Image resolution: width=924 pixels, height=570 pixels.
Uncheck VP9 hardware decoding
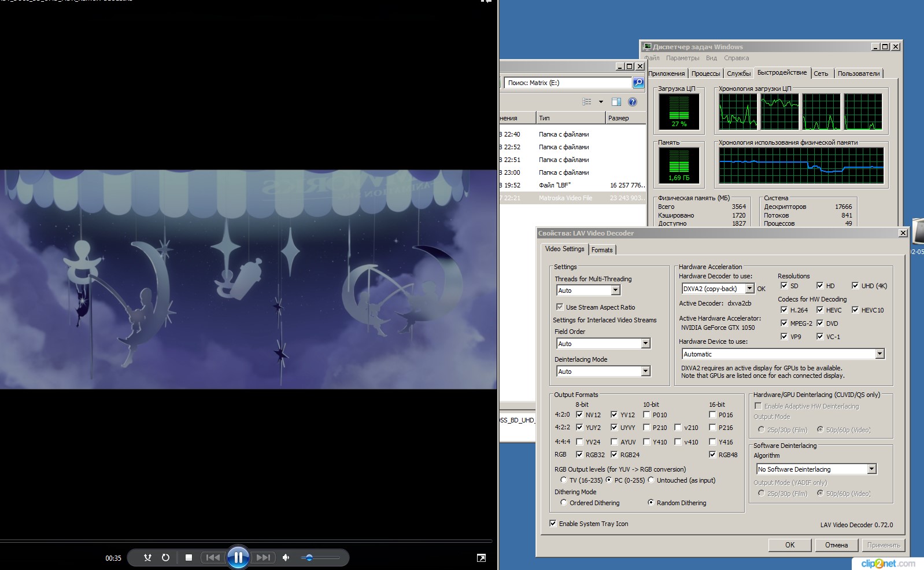tap(784, 336)
